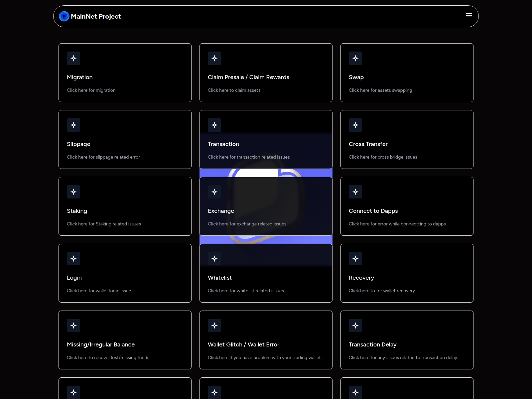Click the sparkle icon on the Swap card
Viewport: 532px width, 399px height.
tap(355, 58)
